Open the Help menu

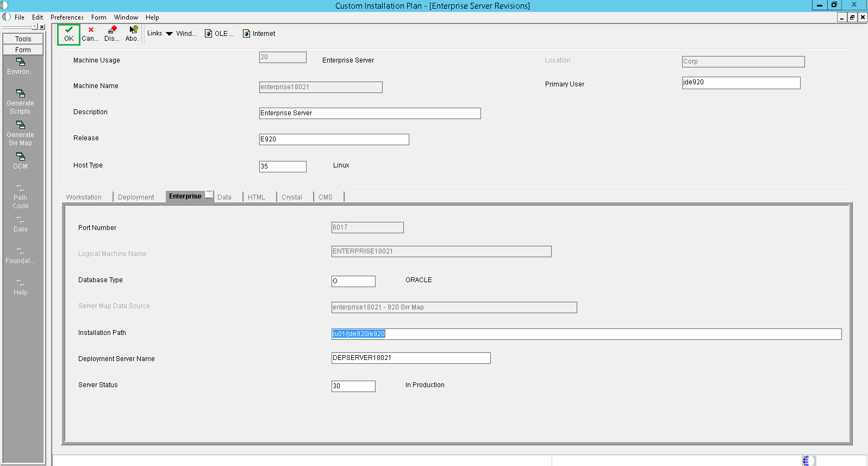click(x=152, y=17)
